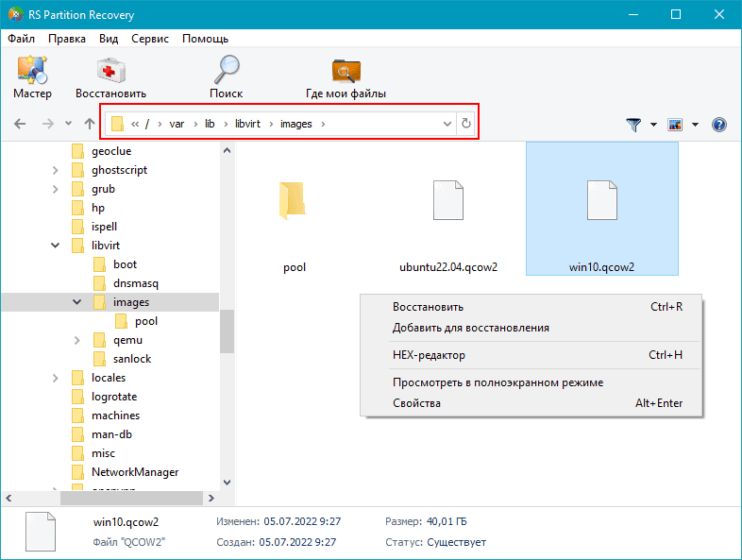Expand the grub tree node
The height and width of the screenshot is (560, 742).
pyautogui.click(x=55, y=190)
